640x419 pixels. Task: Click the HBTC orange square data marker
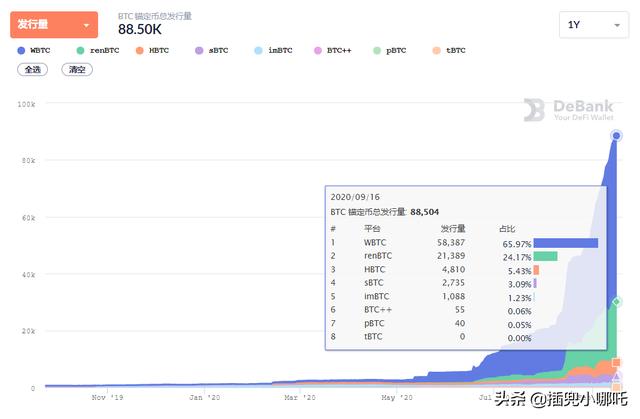pos(616,362)
